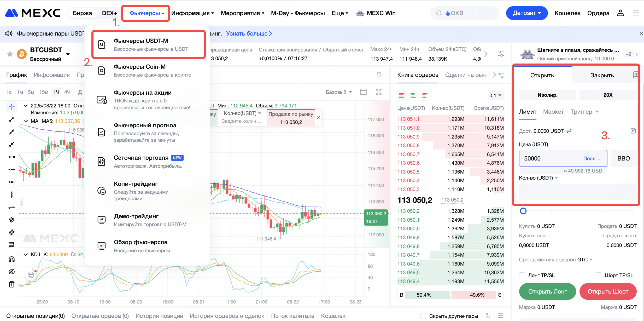The width and height of the screenshot is (644, 321).
Task: Expand the More nav menu
Action: pyautogui.click(x=340, y=13)
